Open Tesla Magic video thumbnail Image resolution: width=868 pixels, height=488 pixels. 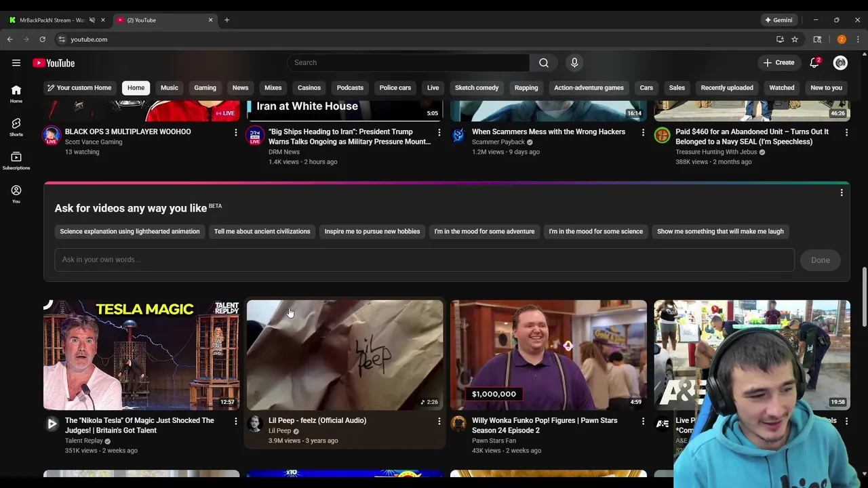click(141, 354)
